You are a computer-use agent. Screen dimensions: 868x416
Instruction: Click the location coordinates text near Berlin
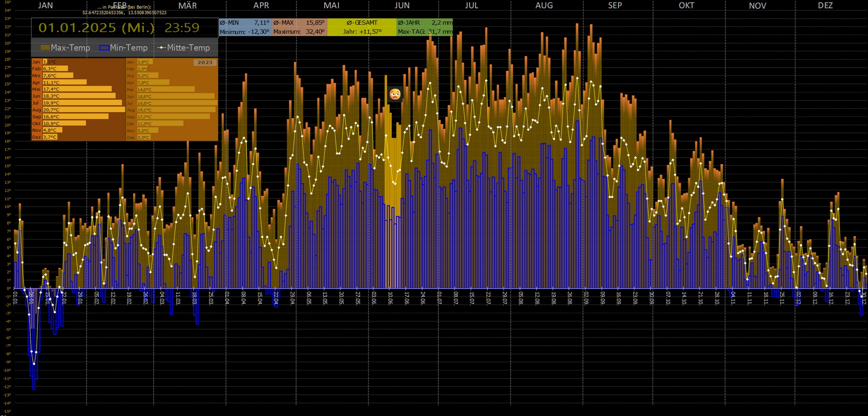coord(125,13)
